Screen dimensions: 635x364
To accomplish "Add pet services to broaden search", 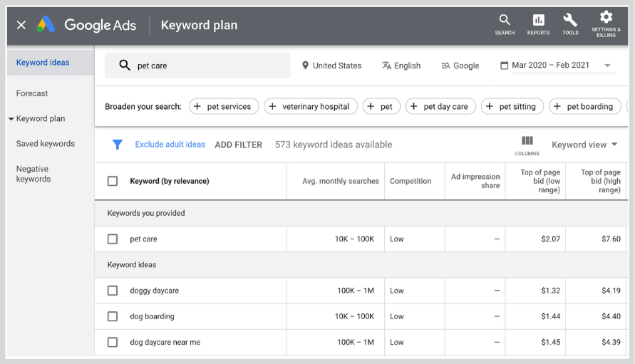I will 224,106.
